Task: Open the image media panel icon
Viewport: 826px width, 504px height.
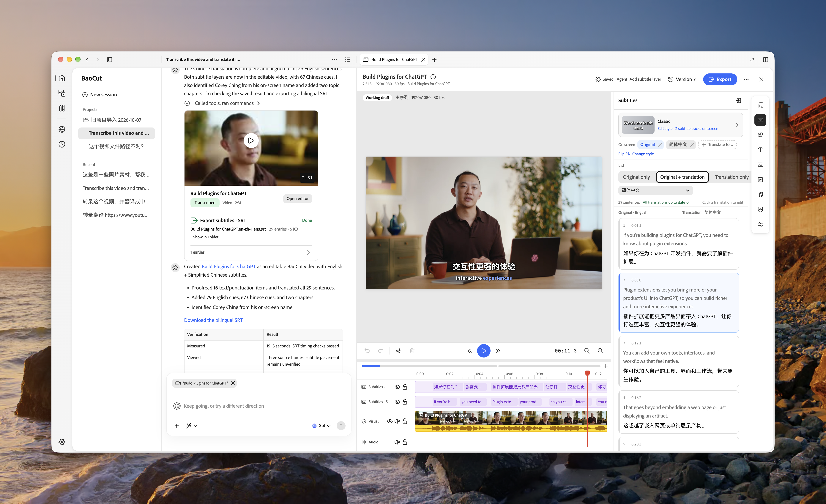Action: coord(760,165)
